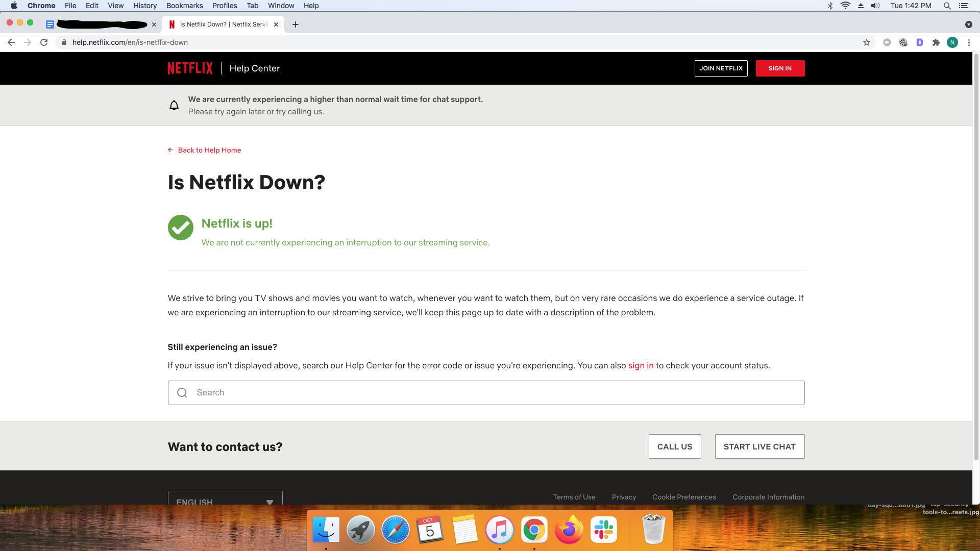The image size is (980, 551).
Task: Click Google Chrome icon in dock
Action: [534, 530]
